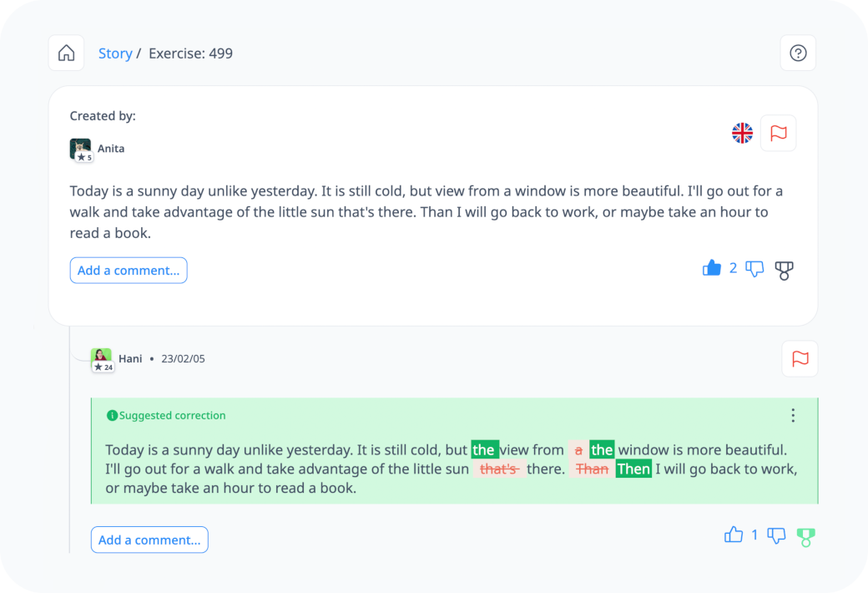Click the green trophy on Hani's correction

(x=805, y=537)
